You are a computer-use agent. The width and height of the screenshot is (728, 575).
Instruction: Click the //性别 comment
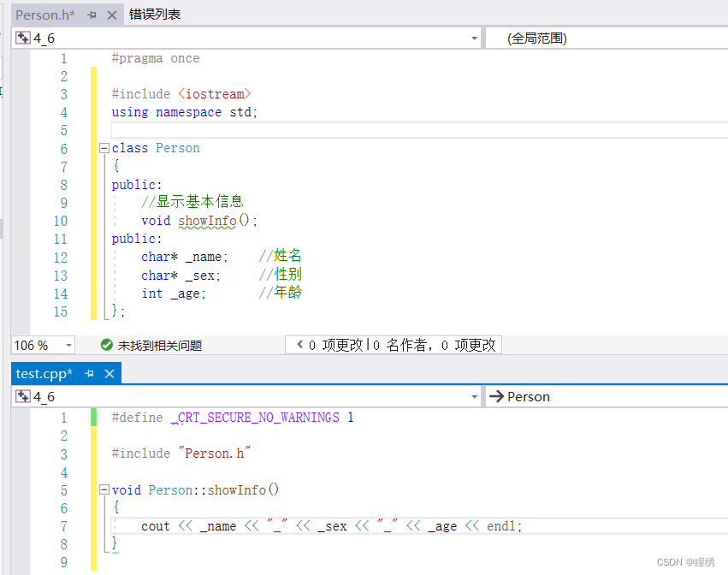[280, 274]
